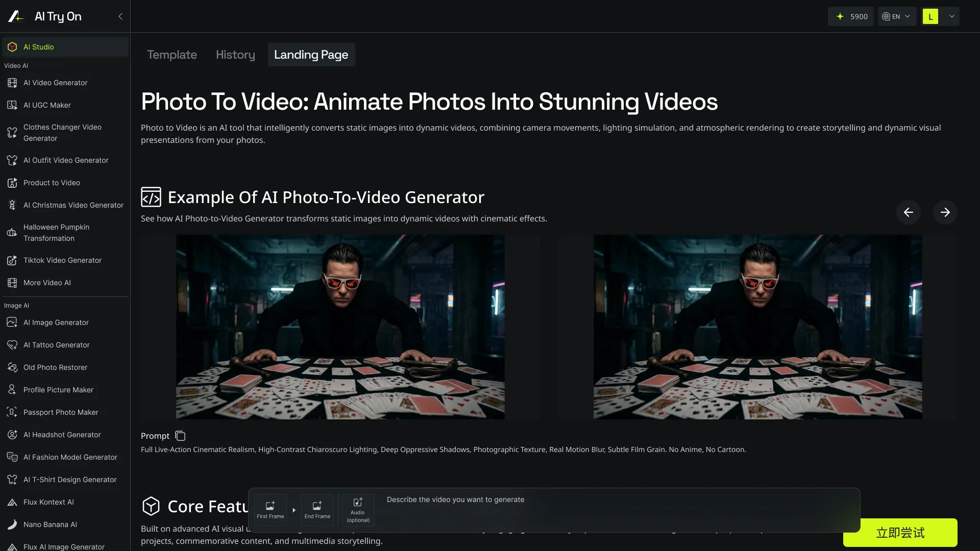Copy the prompt using the copy icon
The image size is (980, 551).
pyautogui.click(x=180, y=436)
